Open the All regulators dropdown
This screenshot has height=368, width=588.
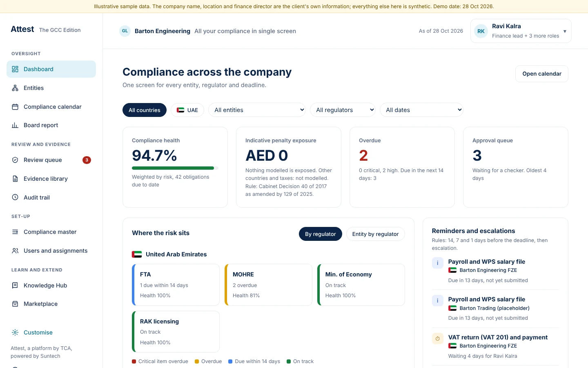click(343, 110)
